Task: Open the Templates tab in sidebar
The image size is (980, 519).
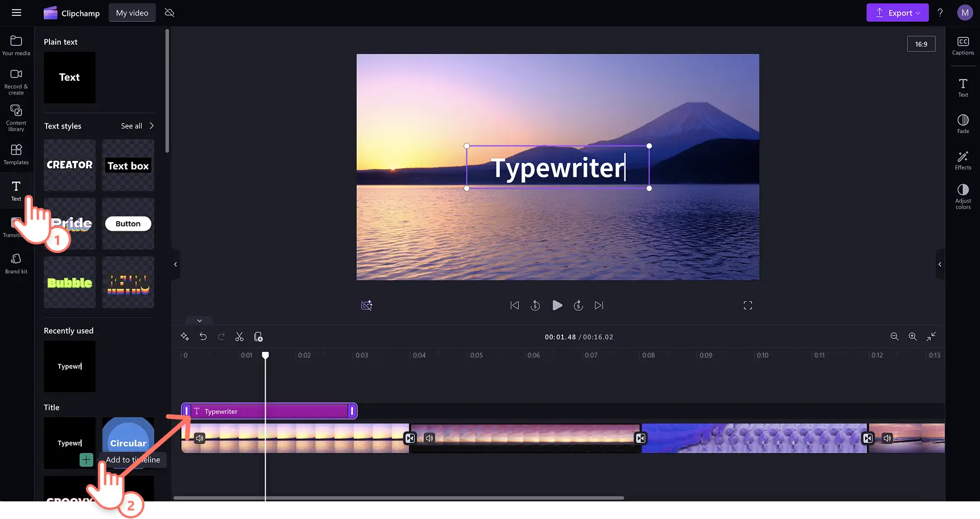Action: tap(16, 154)
